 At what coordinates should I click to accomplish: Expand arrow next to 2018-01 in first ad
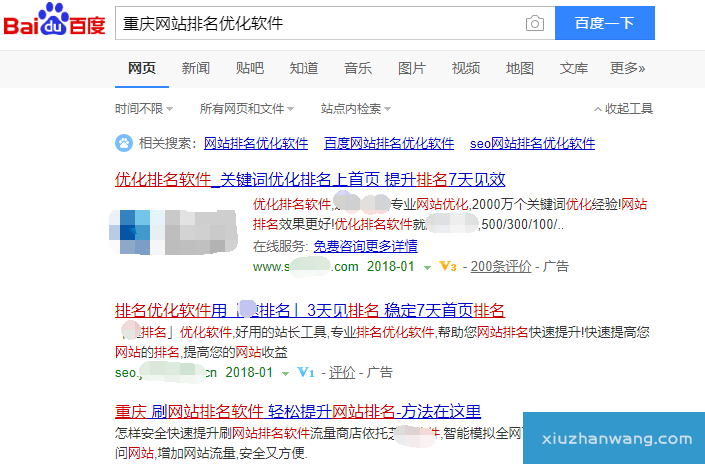tap(427, 268)
